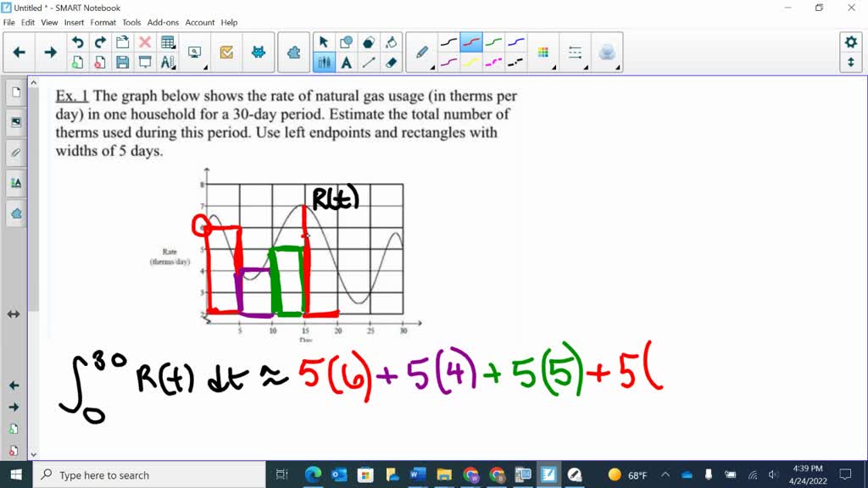Open the Add-ons menu
Image resolution: width=868 pixels, height=488 pixels.
(163, 23)
